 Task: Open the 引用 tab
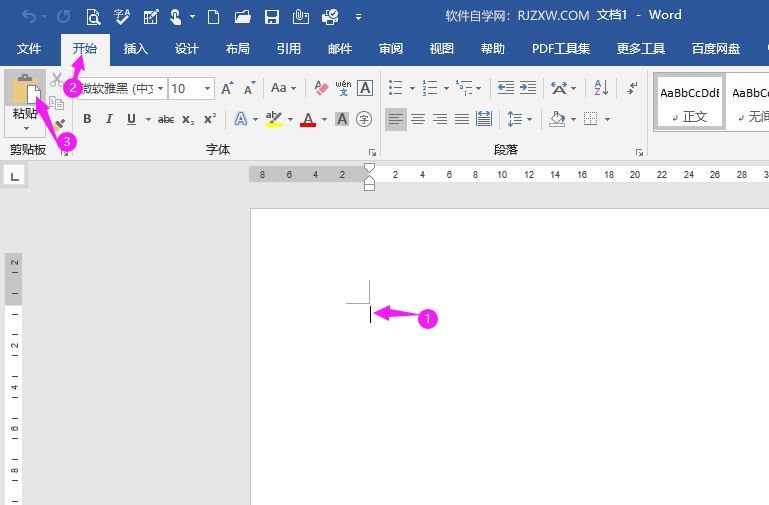289,49
